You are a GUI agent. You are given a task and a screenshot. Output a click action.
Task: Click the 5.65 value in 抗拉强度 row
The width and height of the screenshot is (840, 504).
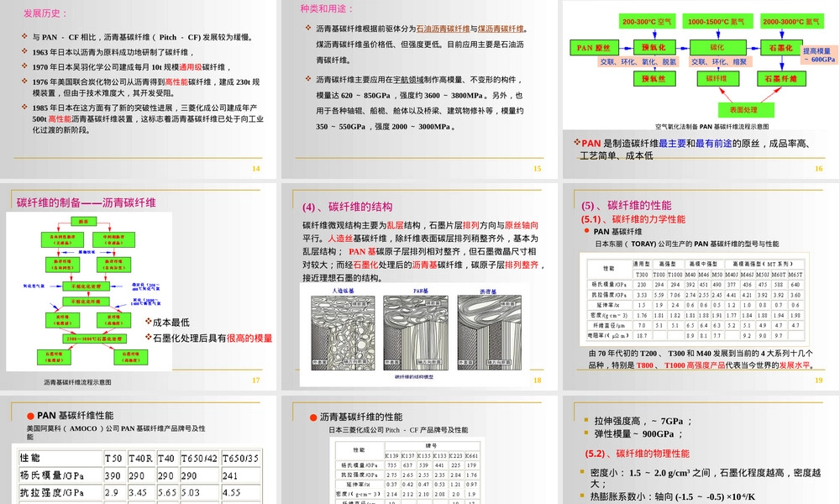point(167,492)
